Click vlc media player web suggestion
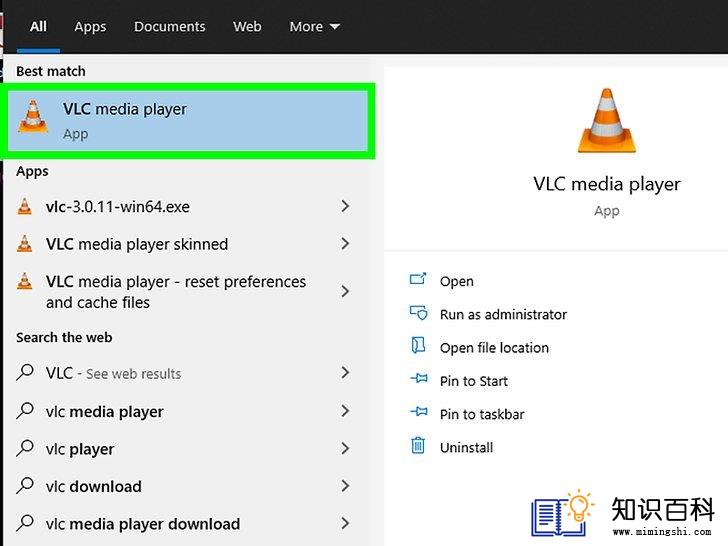728x546 pixels. pos(104,412)
